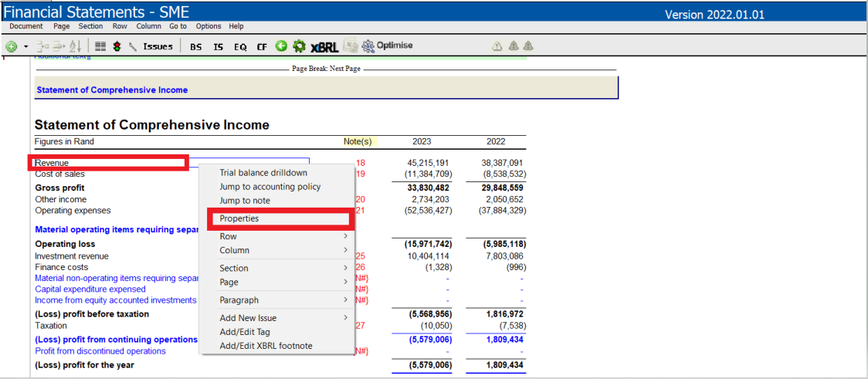Click the sort A-Z icon in toolbar
Screen dimensions: 868x379
pos(75,46)
